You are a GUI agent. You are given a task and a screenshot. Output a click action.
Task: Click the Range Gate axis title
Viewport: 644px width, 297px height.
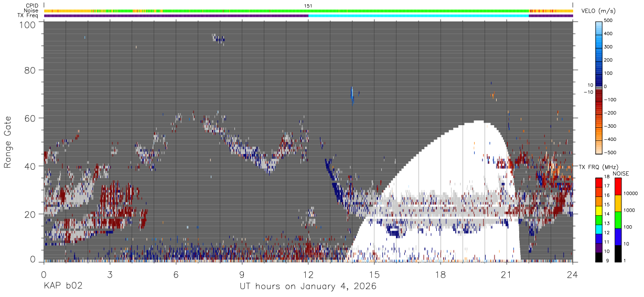[x=8, y=142]
